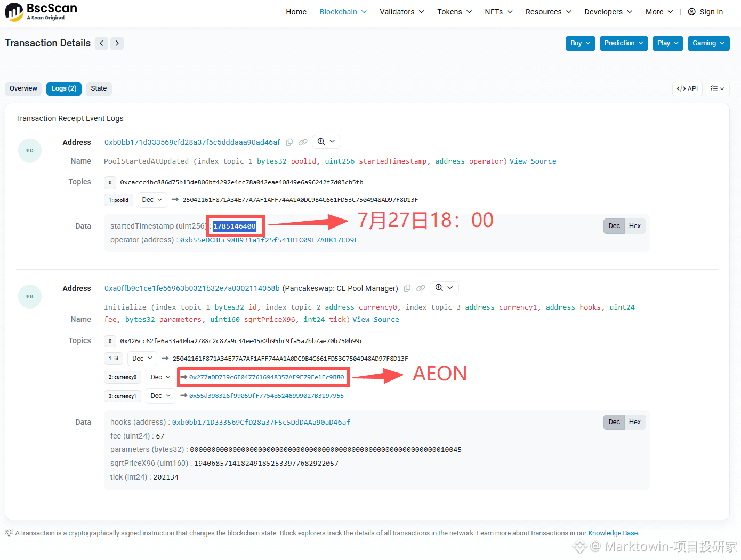
Task: Open the Gaming dropdown button
Action: coord(709,43)
